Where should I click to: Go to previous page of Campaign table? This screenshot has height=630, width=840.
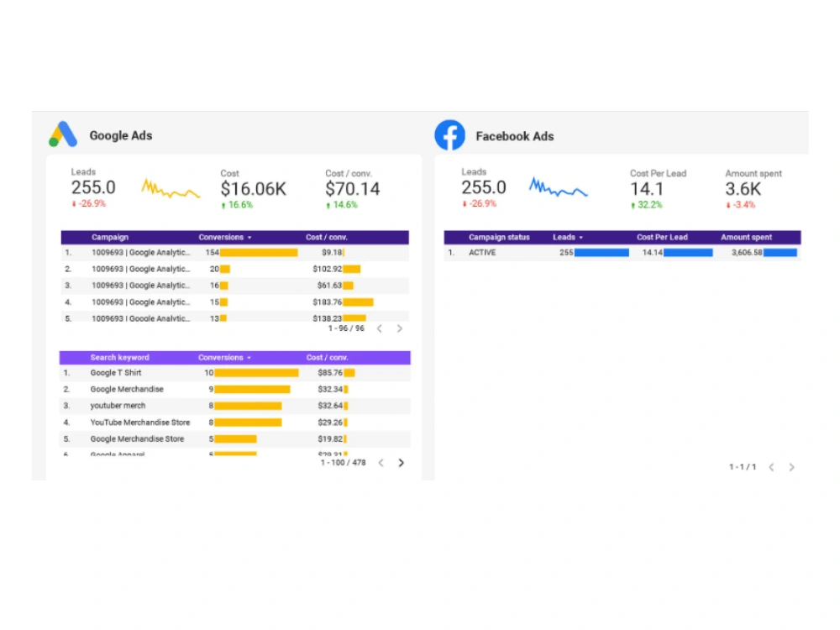tap(380, 328)
